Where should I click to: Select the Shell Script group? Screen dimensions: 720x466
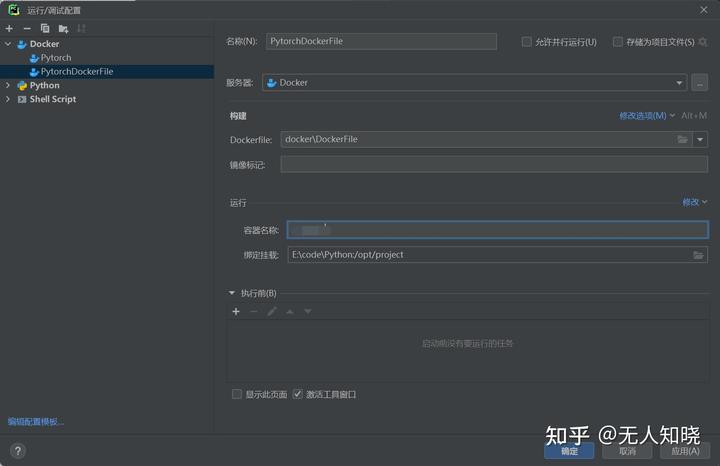click(x=53, y=99)
